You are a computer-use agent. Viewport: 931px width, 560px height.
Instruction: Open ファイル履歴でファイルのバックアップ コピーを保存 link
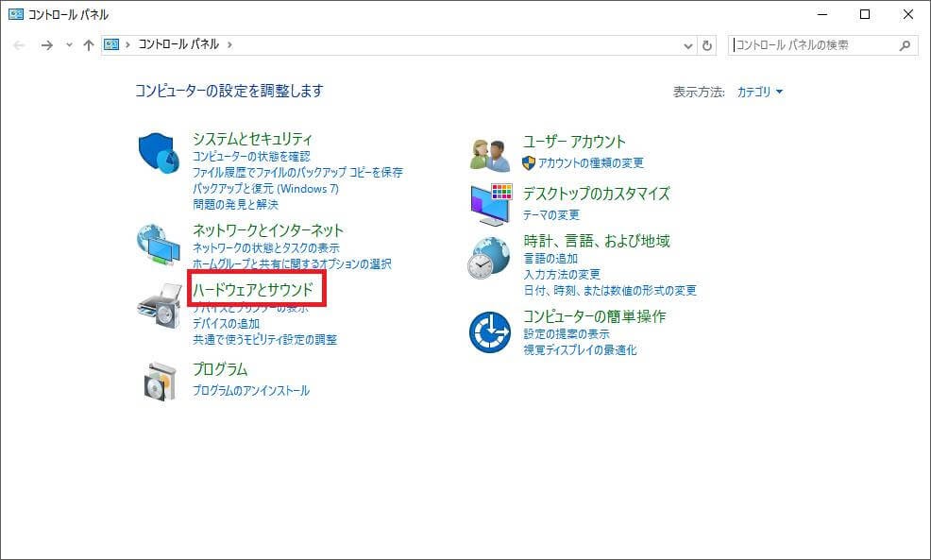pyautogui.click(x=297, y=172)
